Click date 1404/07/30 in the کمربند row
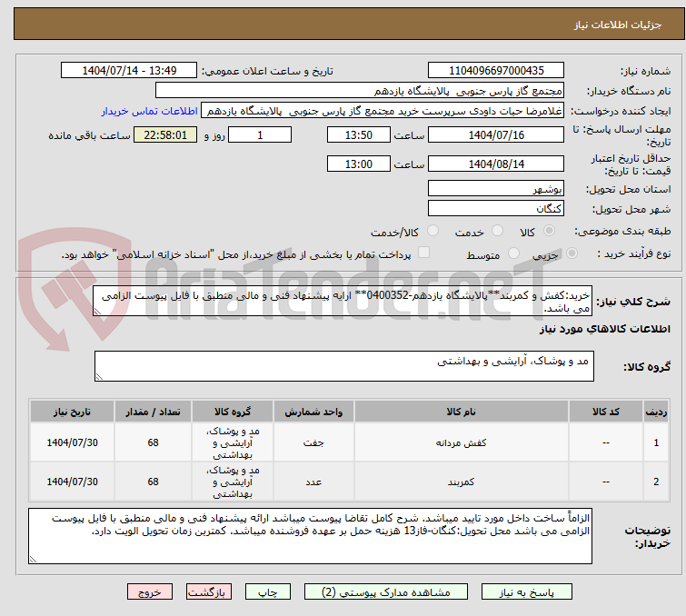The image size is (686, 616). (x=72, y=482)
